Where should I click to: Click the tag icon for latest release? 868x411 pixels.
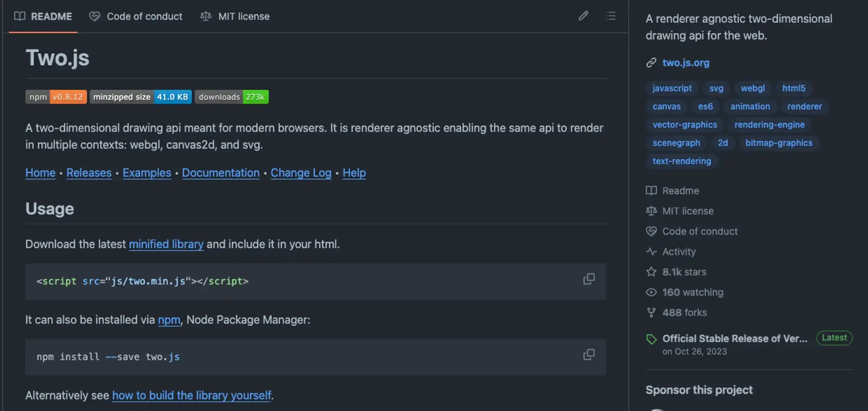point(651,339)
